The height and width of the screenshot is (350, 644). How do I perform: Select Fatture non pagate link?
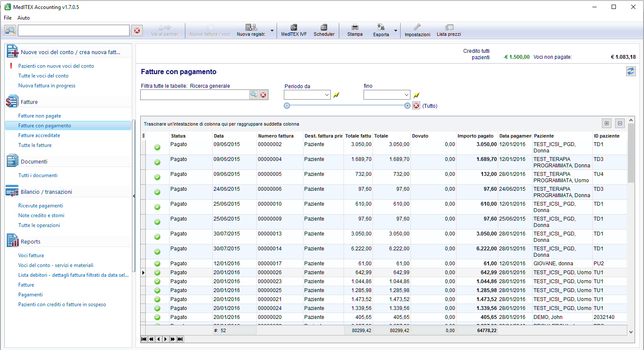[x=40, y=116]
